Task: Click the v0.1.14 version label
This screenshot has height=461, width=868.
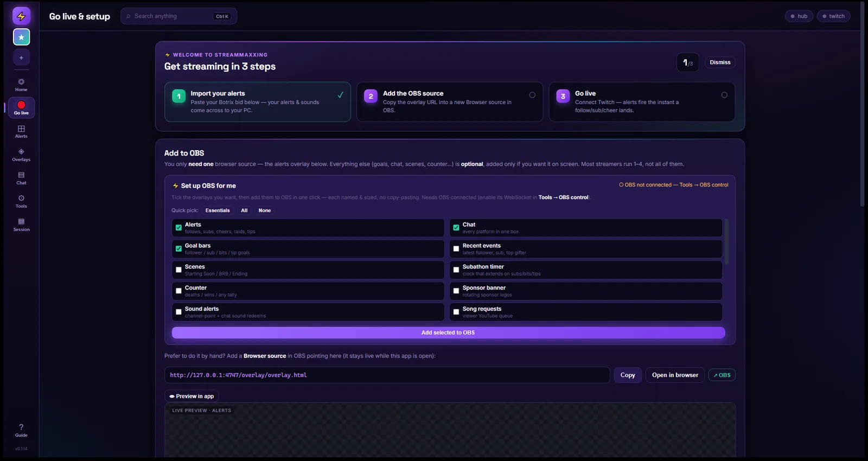Action: (21, 449)
